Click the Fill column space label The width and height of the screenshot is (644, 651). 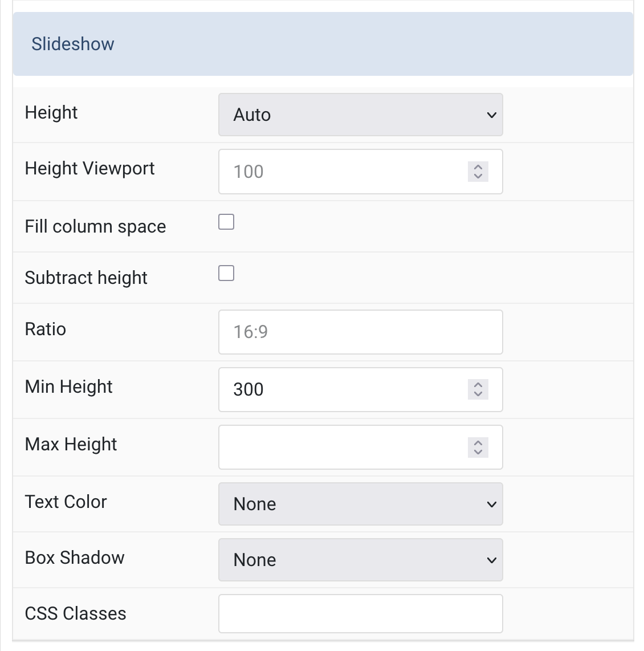coord(95,227)
